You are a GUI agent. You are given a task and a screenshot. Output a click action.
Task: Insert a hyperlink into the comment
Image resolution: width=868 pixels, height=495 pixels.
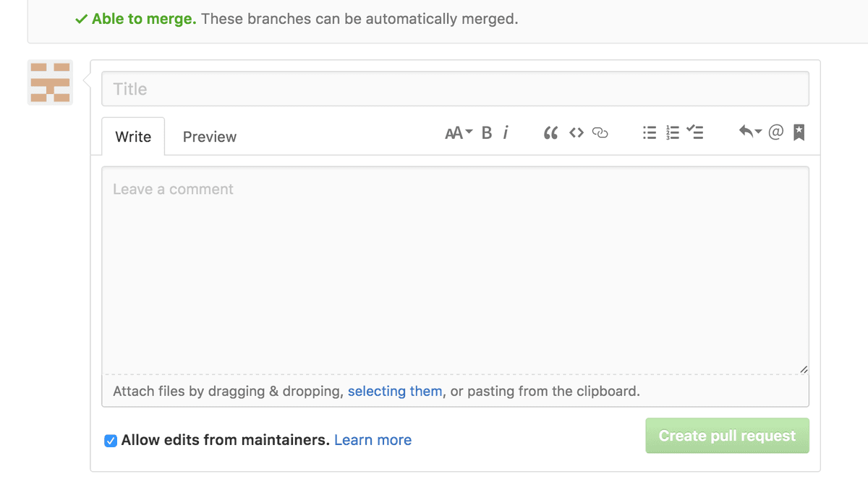(601, 132)
